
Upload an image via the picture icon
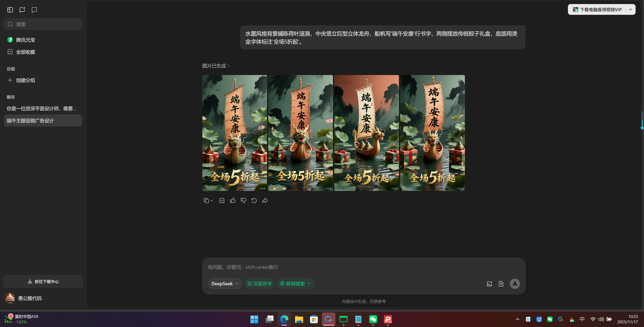(x=489, y=284)
